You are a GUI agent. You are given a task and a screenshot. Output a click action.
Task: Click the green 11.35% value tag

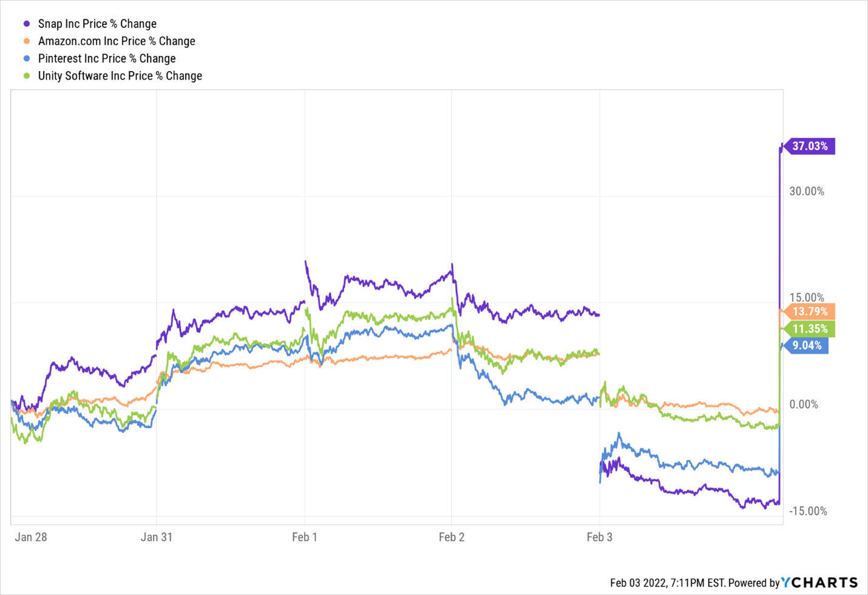810,329
